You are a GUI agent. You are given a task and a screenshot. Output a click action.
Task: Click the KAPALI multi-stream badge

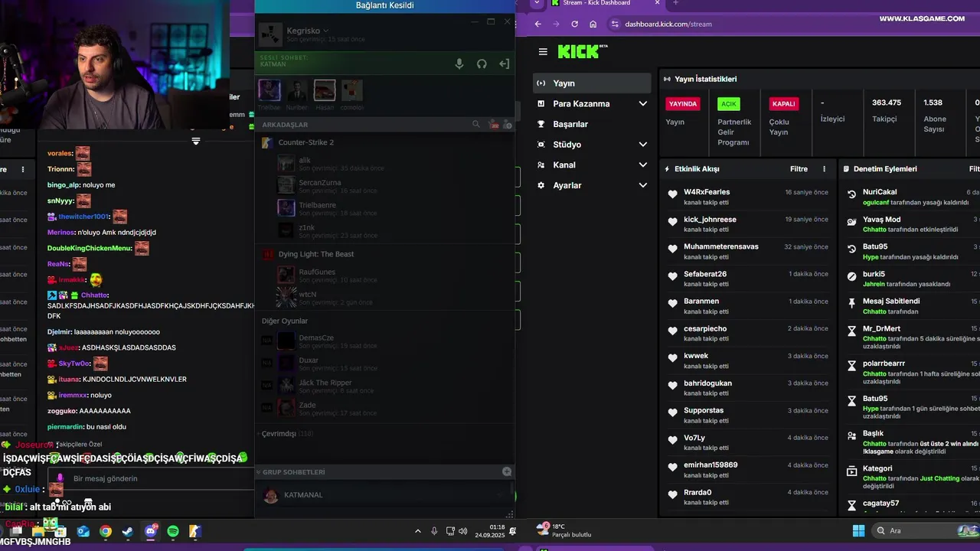(784, 104)
